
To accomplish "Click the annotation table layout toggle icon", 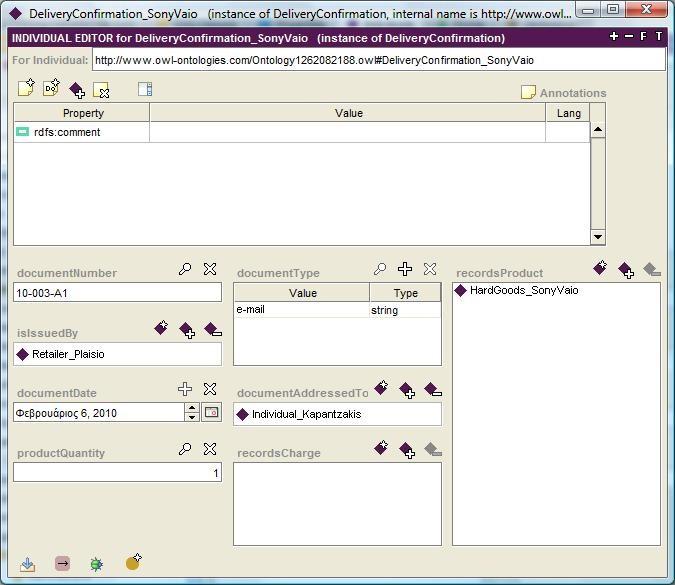I will pyautogui.click(x=145, y=89).
